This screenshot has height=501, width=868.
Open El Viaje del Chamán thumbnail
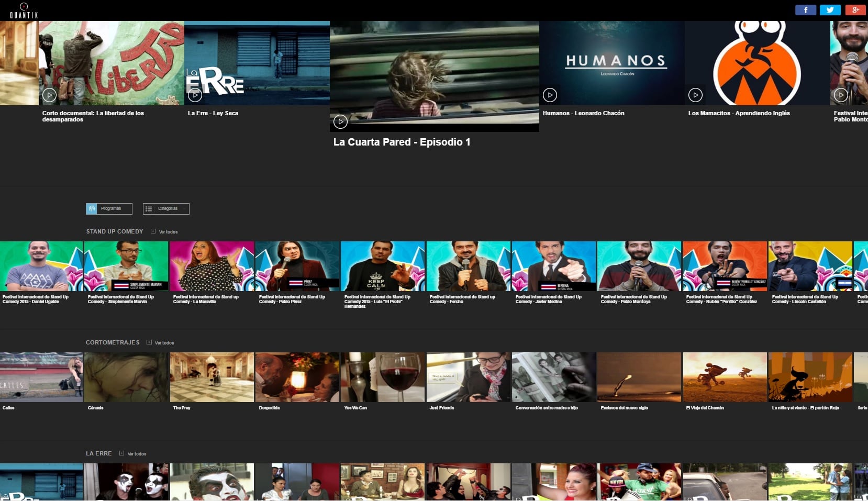725,377
